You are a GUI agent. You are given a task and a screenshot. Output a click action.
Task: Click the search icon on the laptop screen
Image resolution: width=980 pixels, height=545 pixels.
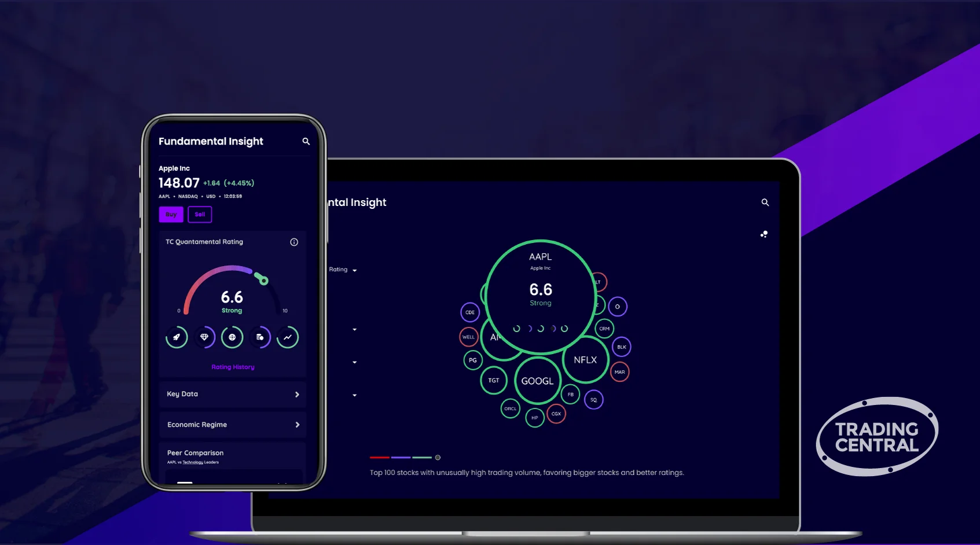765,202
